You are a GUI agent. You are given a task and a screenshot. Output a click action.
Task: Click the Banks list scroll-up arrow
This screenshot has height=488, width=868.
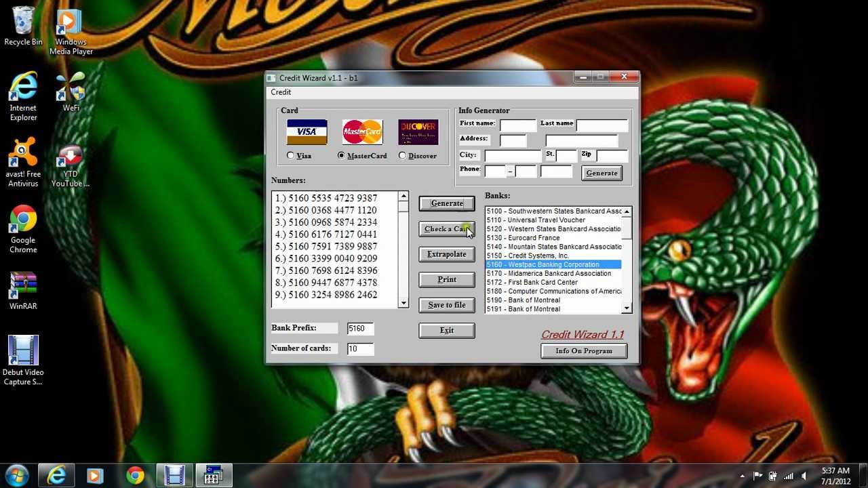pyautogui.click(x=627, y=211)
